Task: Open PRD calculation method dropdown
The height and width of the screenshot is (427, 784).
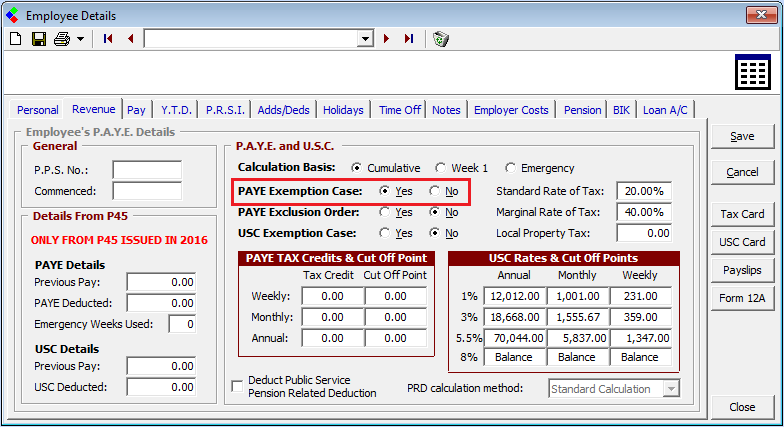Action: point(671,388)
